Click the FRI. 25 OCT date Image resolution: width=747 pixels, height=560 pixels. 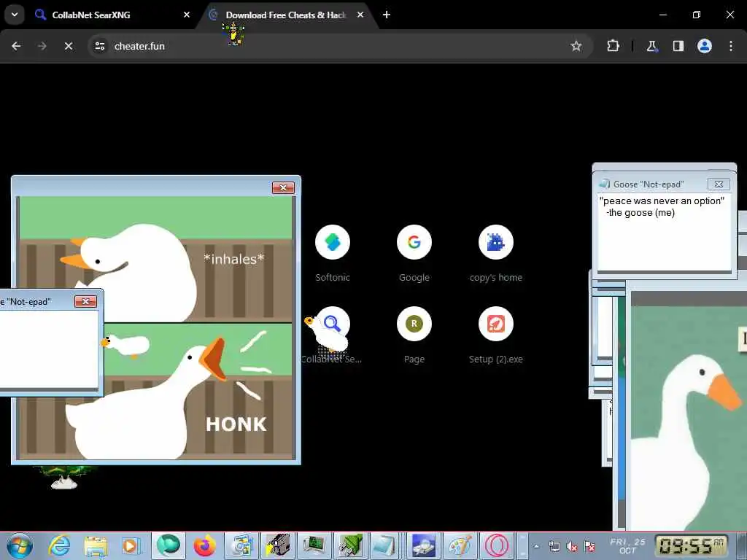[x=627, y=545]
